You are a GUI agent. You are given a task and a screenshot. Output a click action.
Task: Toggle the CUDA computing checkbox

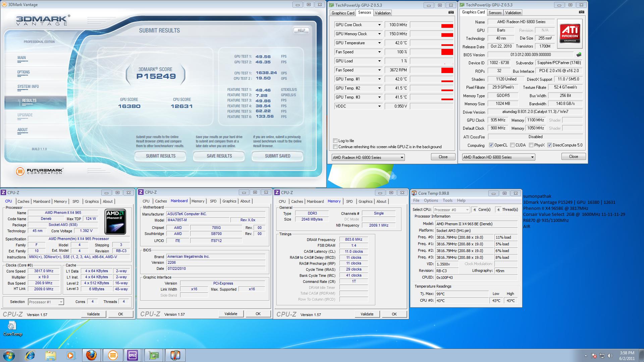(x=512, y=145)
